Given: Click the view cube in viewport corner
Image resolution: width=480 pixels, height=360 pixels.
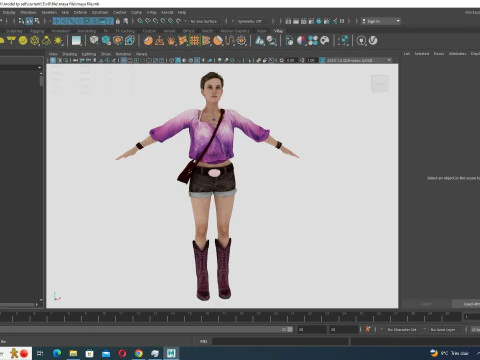Looking at the screenshot, I should [380, 83].
